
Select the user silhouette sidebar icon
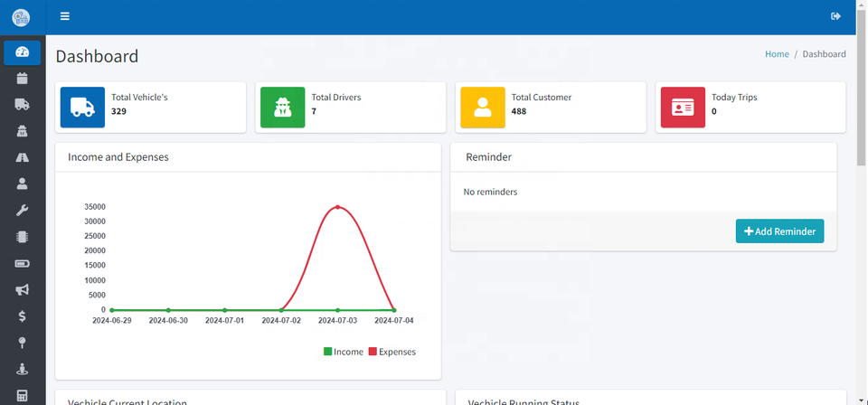click(x=23, y=184)
